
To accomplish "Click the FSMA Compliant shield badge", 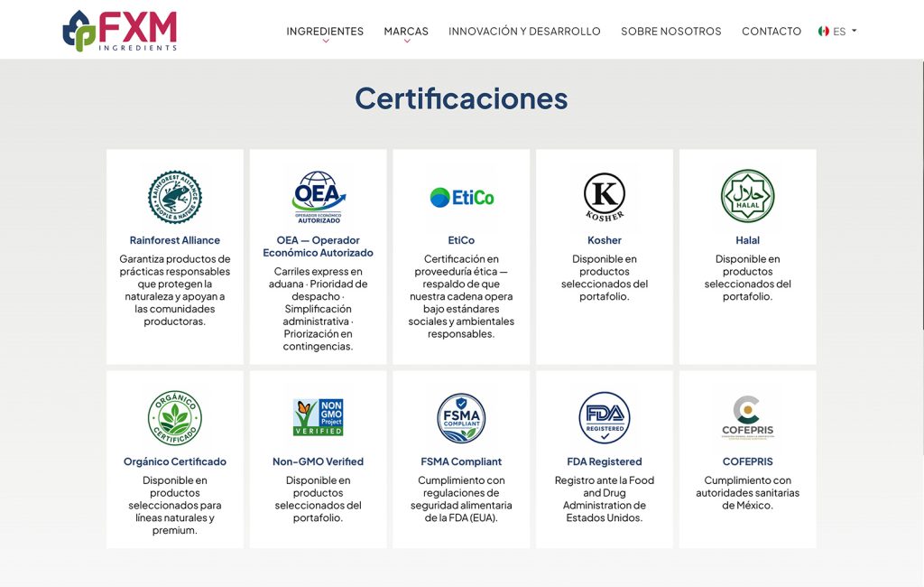I will coord(461,418).
